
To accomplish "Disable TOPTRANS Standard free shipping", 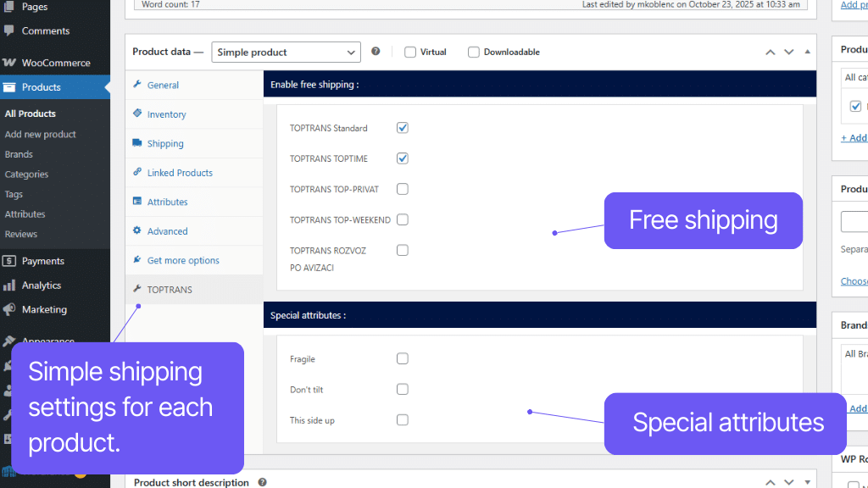I will pos(403,128).
